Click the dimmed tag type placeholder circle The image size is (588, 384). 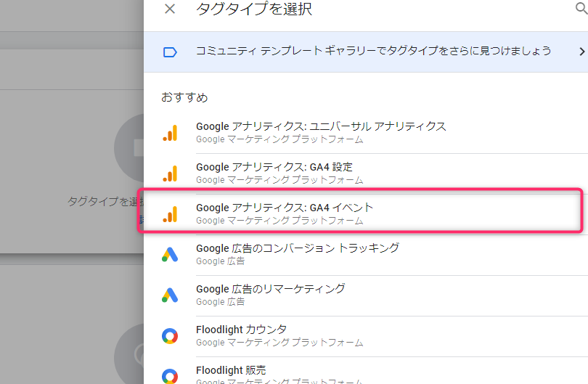pos(129,148)
